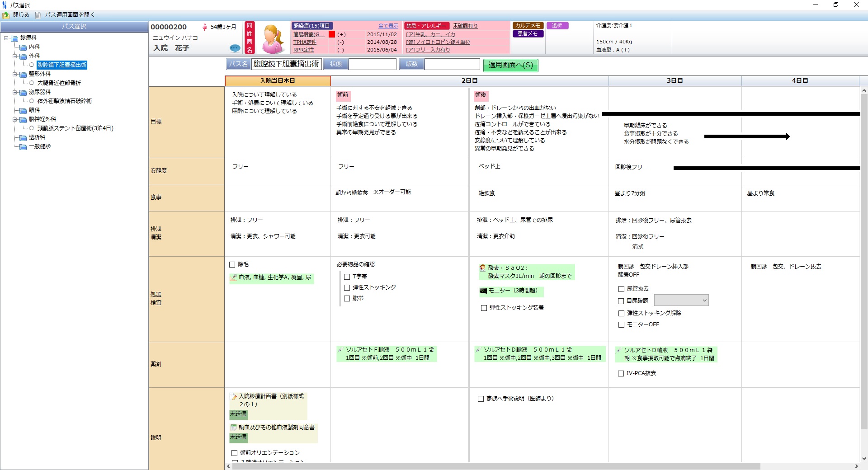The width and height of the screenshot is (868, 470).
Task: Check the 除毛 checkbox
Action: click(x=232, y=264)
